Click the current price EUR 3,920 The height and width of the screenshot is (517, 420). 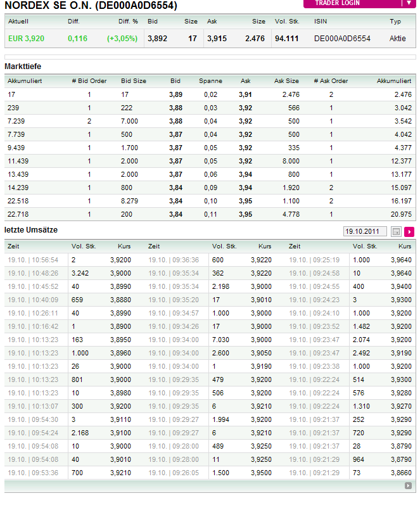26,39
